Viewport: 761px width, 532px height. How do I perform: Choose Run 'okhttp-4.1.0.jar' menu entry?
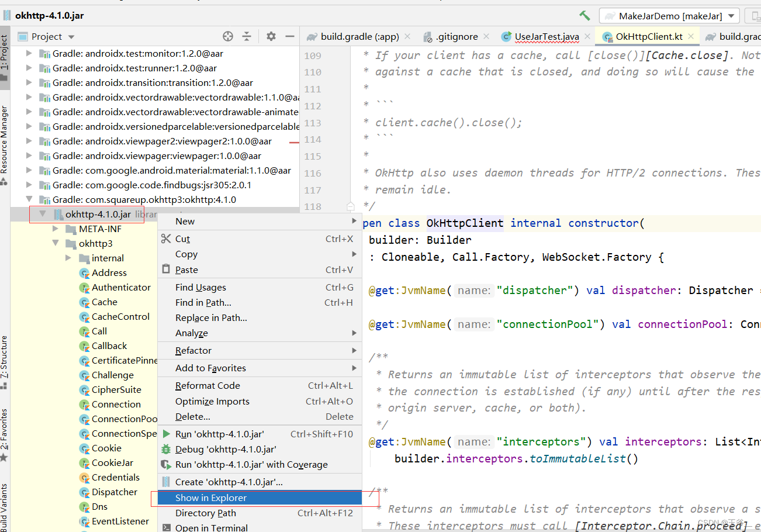tap(260, 434)
